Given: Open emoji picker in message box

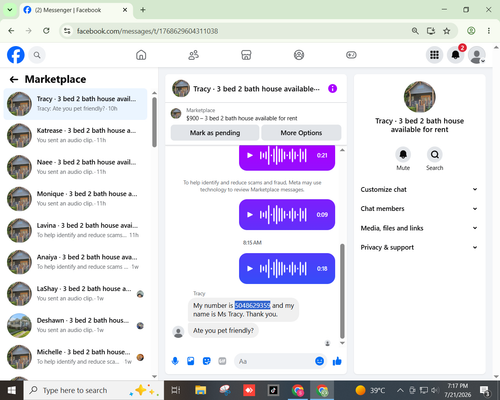Looking at the screenshot, I should [319, 361].
